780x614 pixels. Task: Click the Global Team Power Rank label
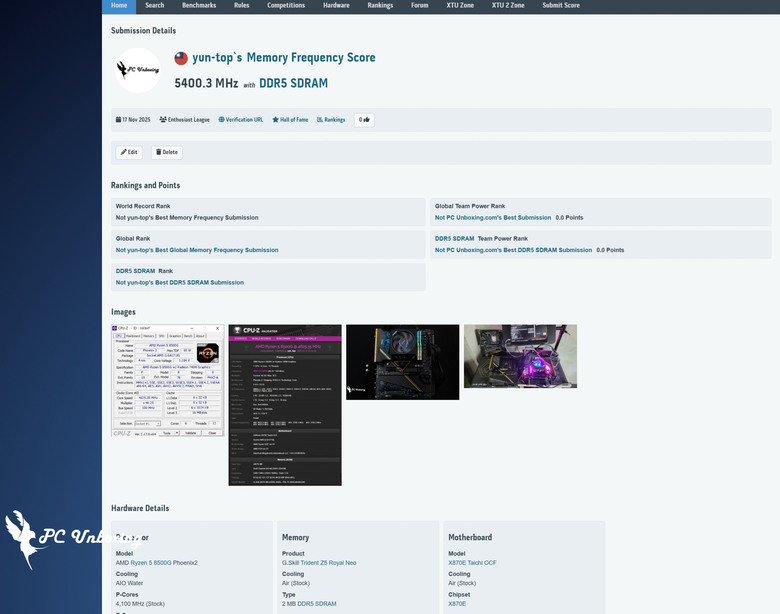coord(470,206)
